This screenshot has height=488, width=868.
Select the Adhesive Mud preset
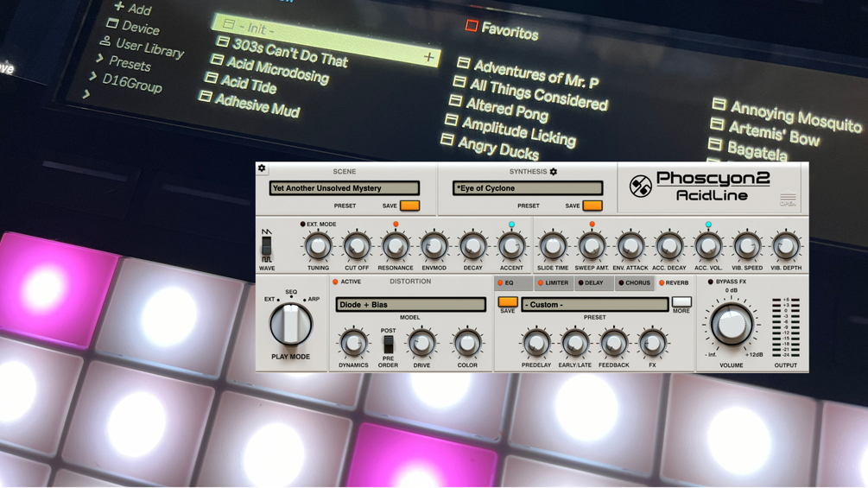pyautogui.click(x=250, y=105)
